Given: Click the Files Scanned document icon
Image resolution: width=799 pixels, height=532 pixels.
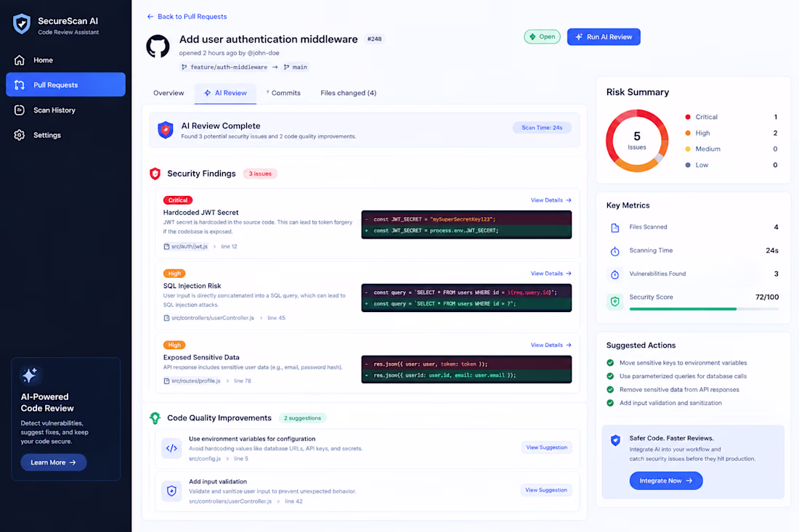Looking at the screenshot, I should (x=615, y=228).
